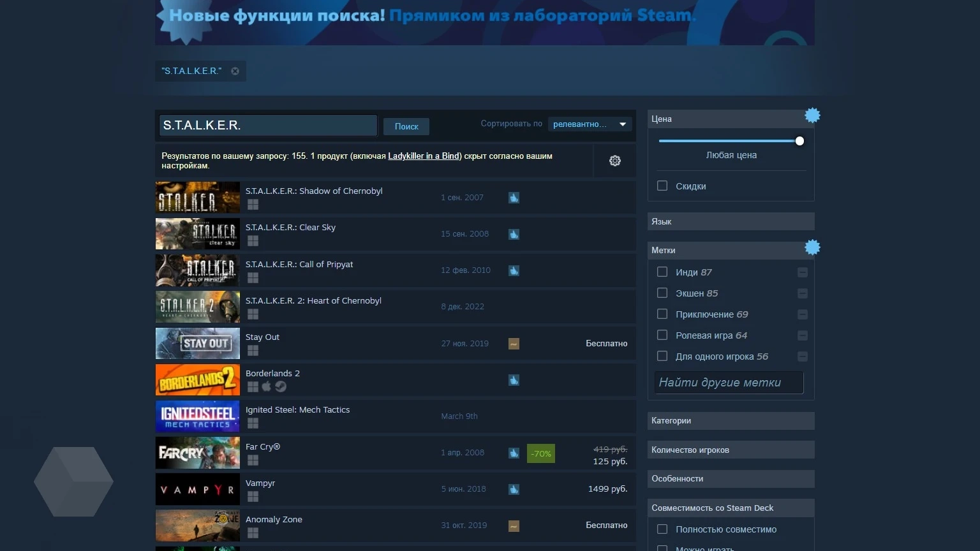Click the Far Cry game thumbnail

(x=198, y=453)
